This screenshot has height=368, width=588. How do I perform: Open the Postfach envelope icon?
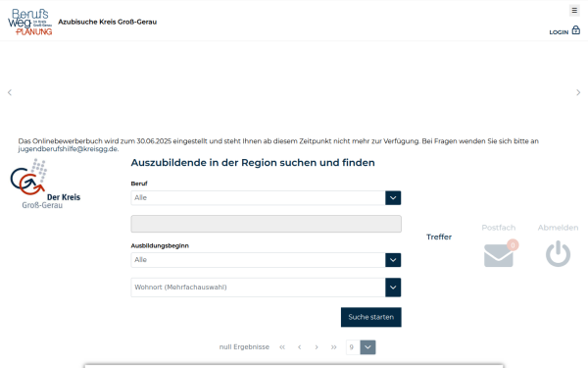pos(499,255)
